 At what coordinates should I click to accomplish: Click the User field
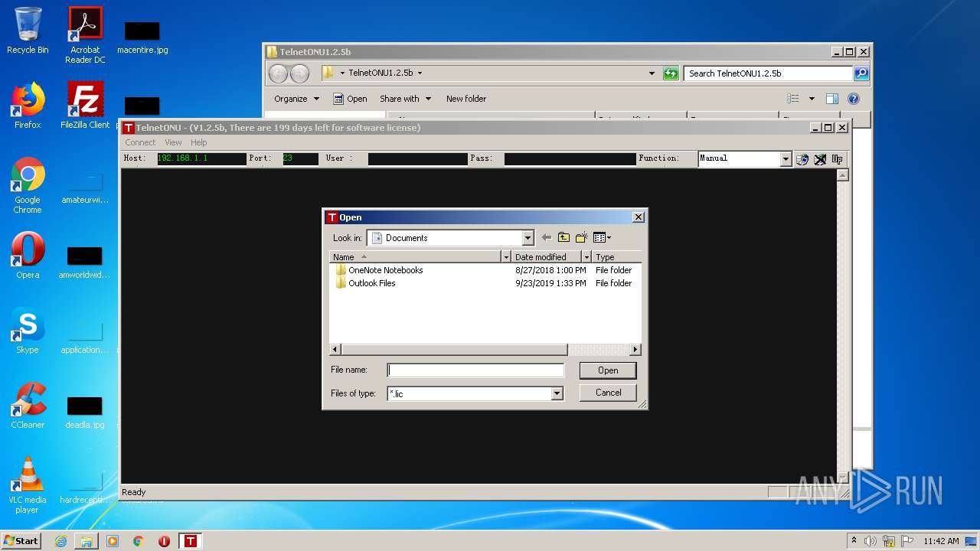(x=417, y=158)
